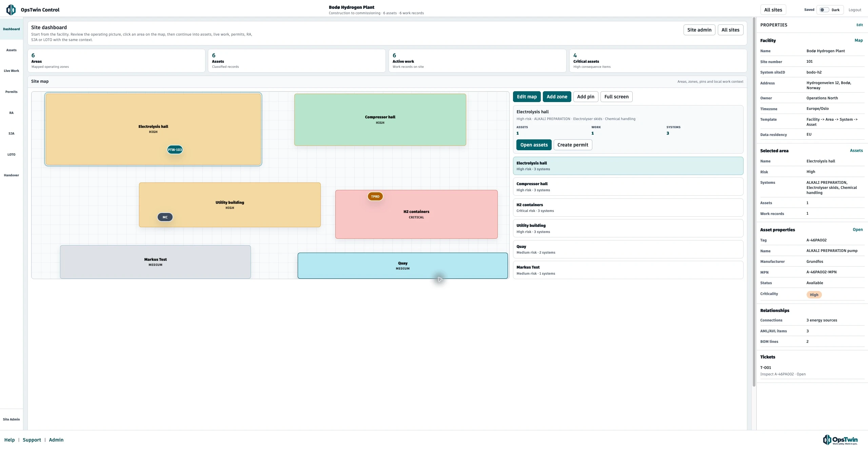The width and height of the screenshot is (868, 449).
Task: Click the Open assets button
Action: [534, 145]
